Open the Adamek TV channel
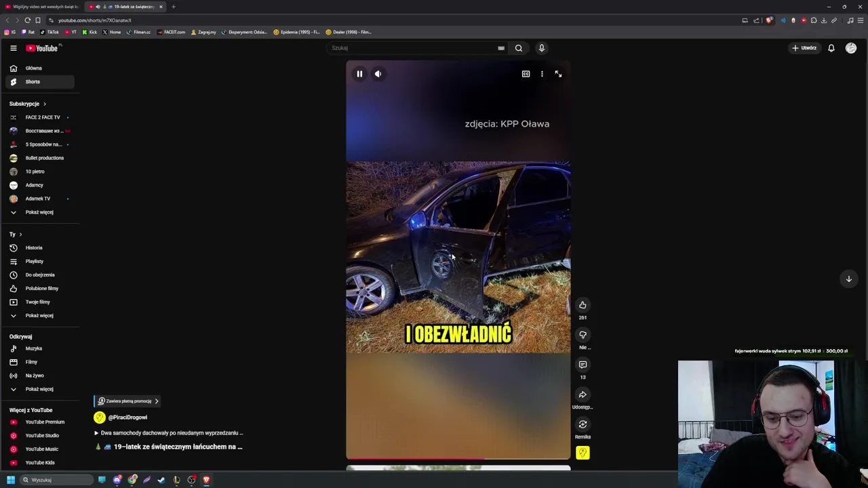Screen dimensions: 868x488 click(x=40, y=199)
